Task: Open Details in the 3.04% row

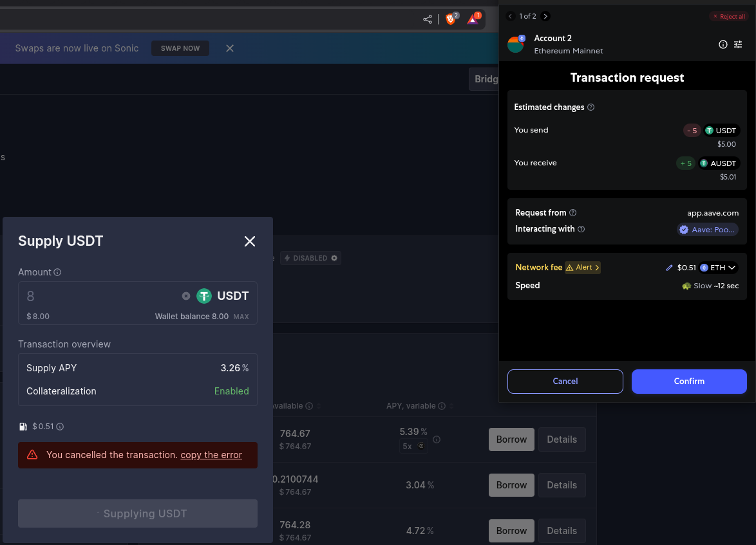Action: click(562, 485)
